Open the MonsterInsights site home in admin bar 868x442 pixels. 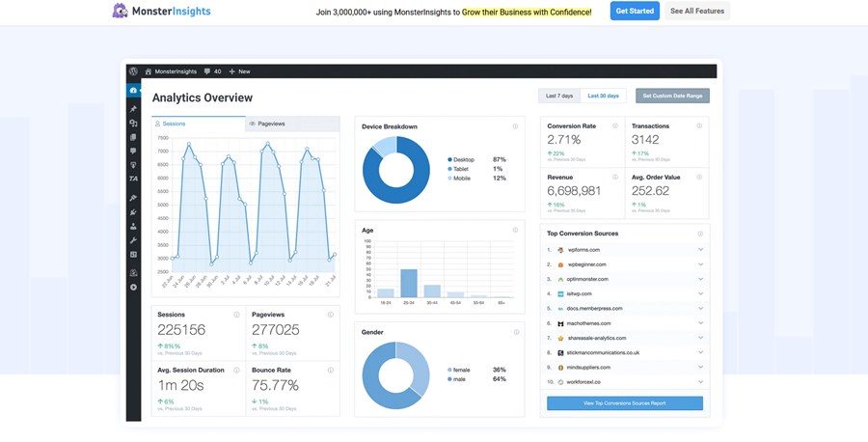(x=171, y=71)
